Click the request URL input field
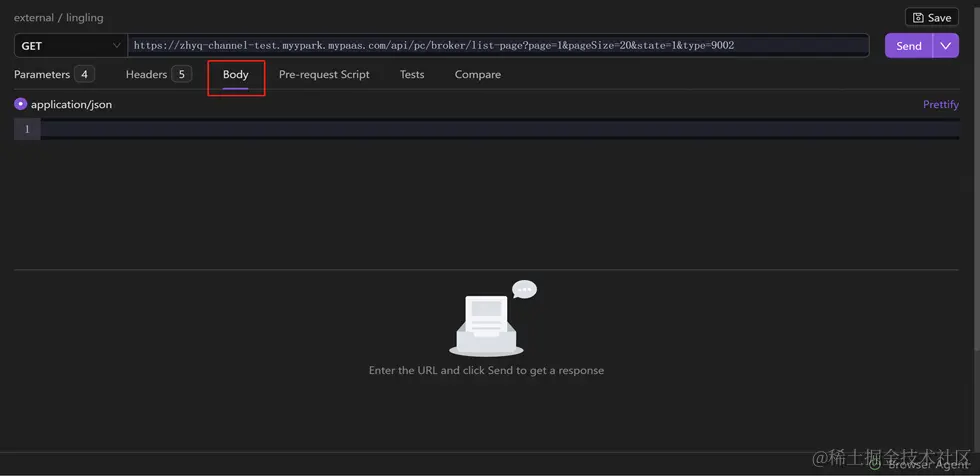Image resolution: width=980 pixels, height=476 pixels. coord(498,46)
